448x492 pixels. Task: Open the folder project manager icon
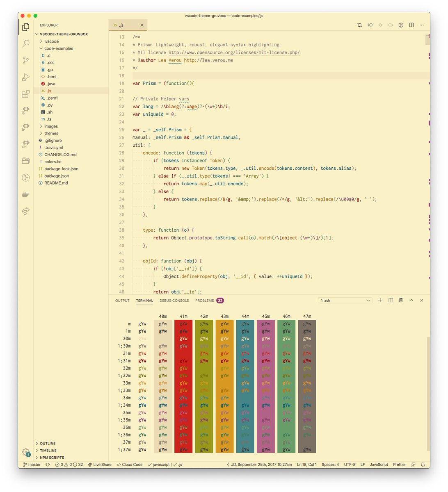[25, 161]
